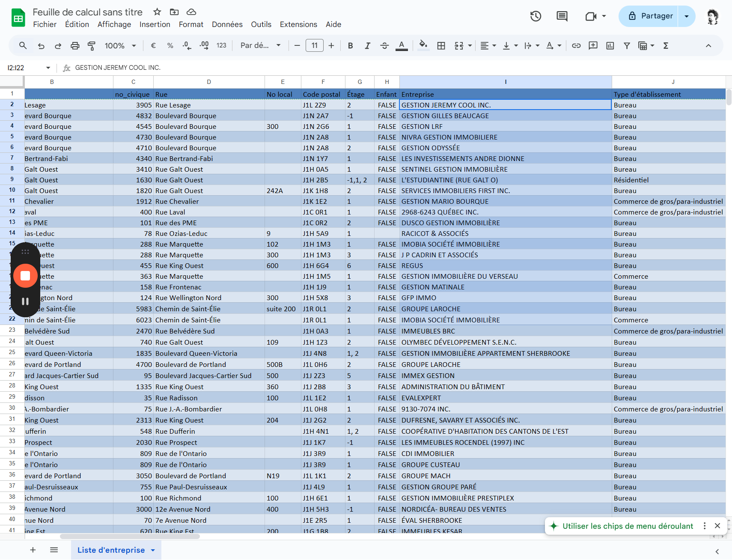Open the comments panel
The width and height of the screenshot is (732, 560).
[x=562, y=16]
